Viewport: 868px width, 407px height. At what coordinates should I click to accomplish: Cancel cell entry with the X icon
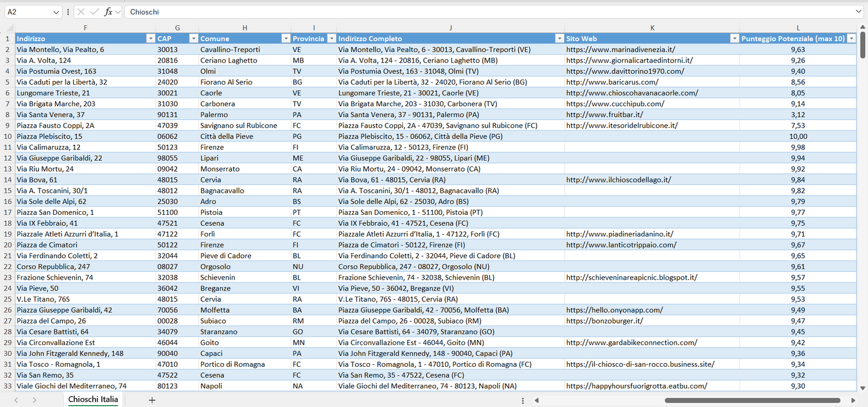pos(80,11)
